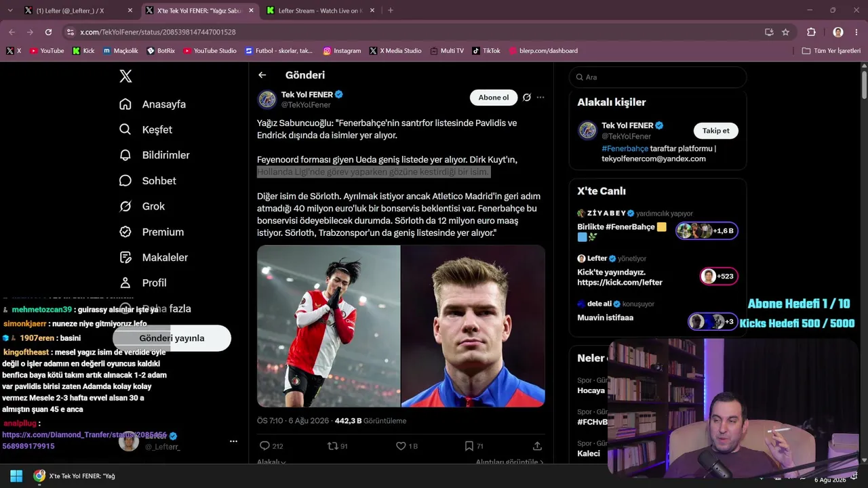Open the Windows Start button
This screenshot has height=488, width=868.
click(x=16, y=476)
